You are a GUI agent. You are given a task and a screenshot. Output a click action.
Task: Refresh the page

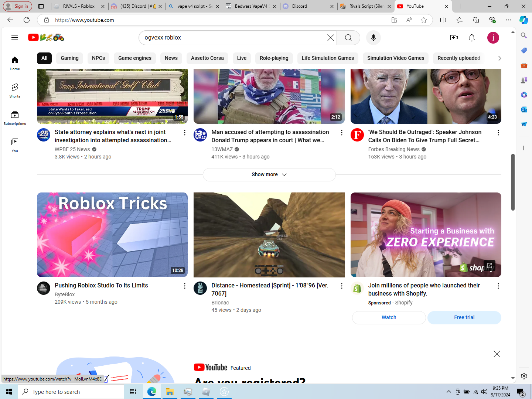(27, 20)
